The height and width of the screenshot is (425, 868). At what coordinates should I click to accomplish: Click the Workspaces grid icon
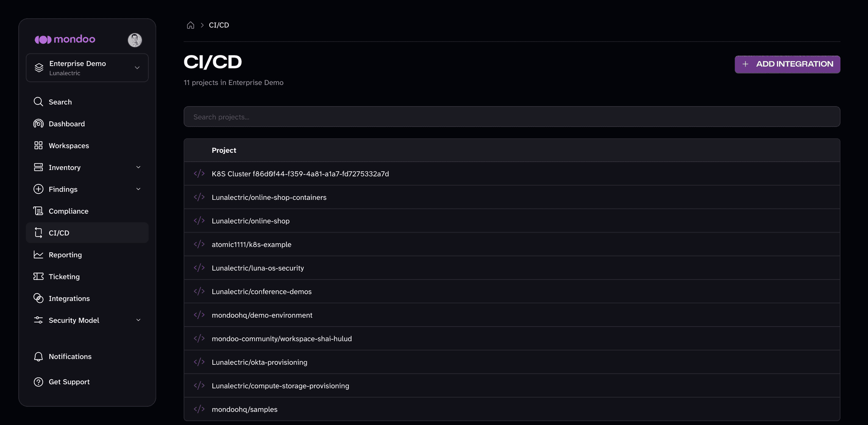[x=39, y=145]
